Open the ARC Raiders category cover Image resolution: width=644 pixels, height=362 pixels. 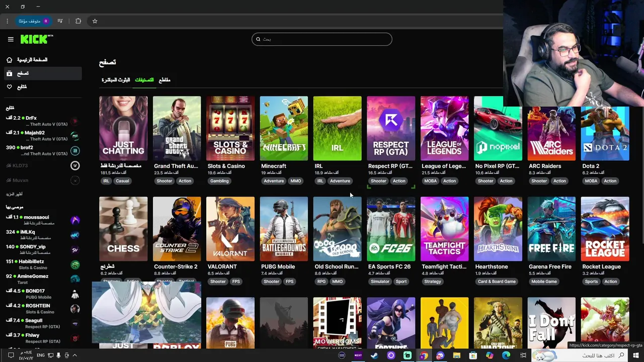tap(551, 133)
